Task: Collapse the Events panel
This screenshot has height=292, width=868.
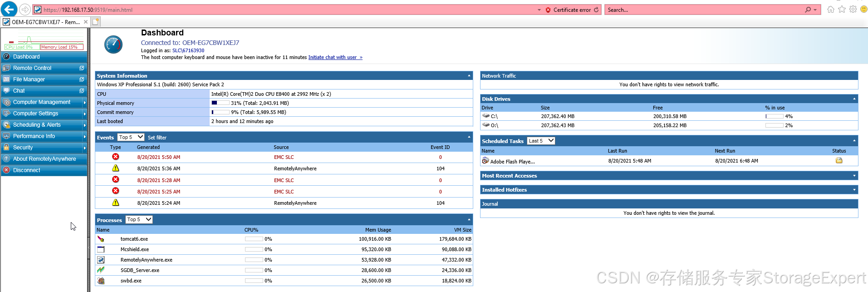Action: (469, 137)
